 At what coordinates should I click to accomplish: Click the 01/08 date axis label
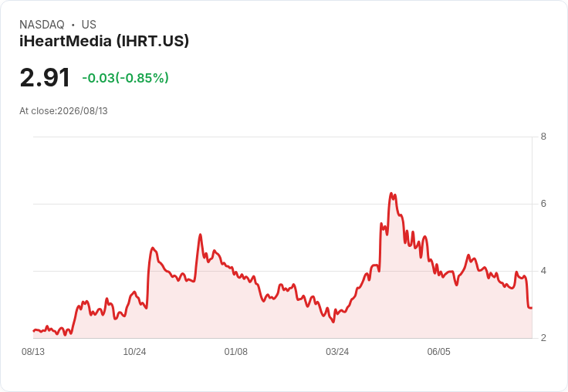(236, 351)
